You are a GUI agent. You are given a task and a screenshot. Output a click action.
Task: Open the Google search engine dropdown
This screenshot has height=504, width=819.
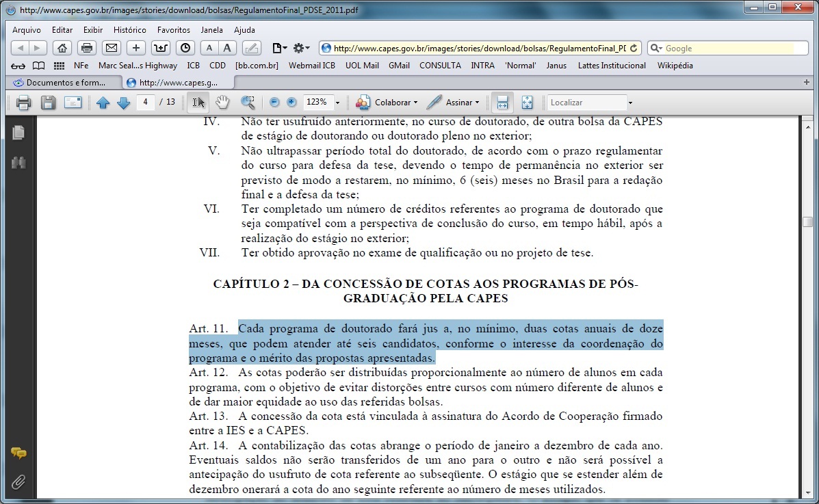[x=657, y=49]
